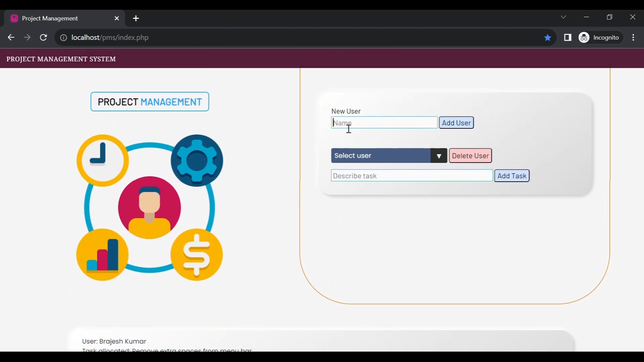This screenshot has height=362, width=644.
Task: Click the bar chart icon in illustration
Action: click(103, 255)
